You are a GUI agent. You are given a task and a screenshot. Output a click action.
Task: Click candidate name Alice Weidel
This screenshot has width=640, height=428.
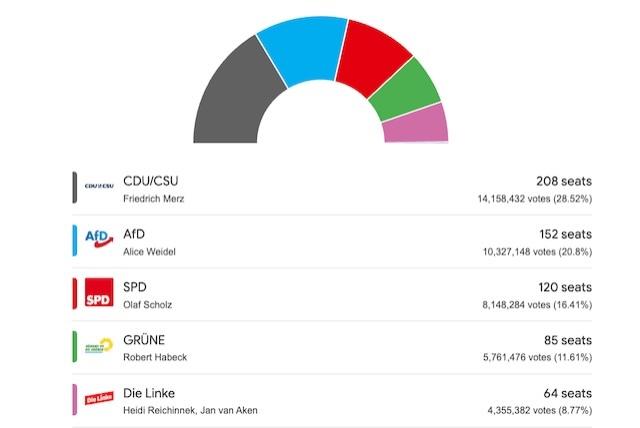(149, 252)
